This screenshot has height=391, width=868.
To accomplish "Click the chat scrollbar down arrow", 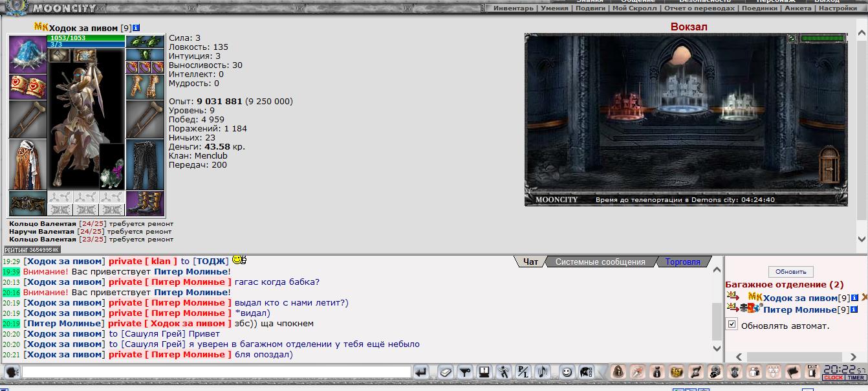I will (716, 348).
